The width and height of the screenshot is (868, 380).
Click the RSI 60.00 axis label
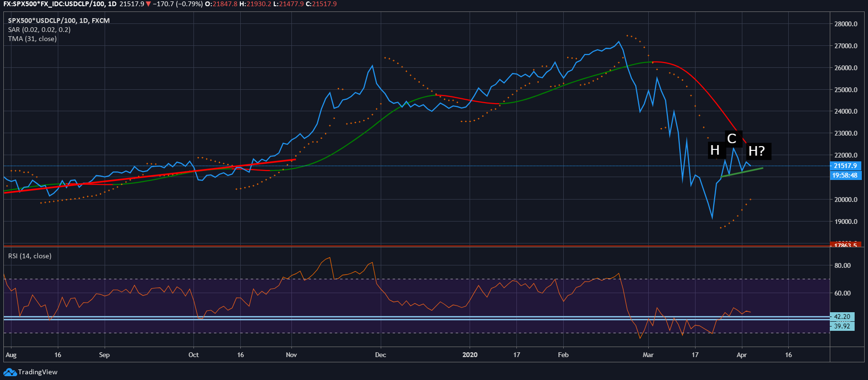tap(842, 293)
